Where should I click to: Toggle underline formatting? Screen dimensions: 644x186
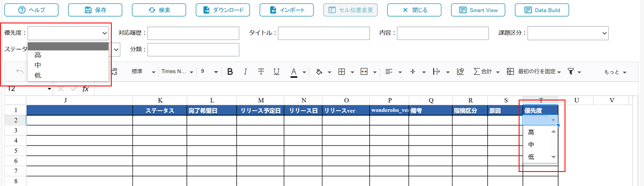pos(276,72)
